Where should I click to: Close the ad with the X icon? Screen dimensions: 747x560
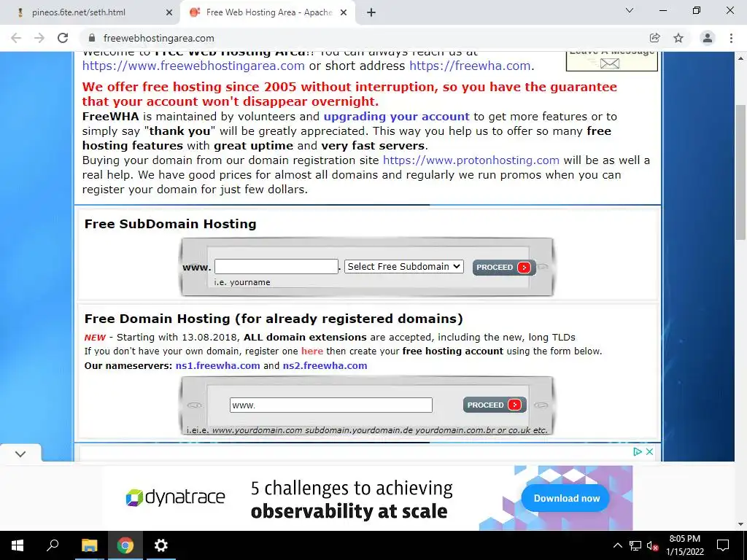point(649,451)
